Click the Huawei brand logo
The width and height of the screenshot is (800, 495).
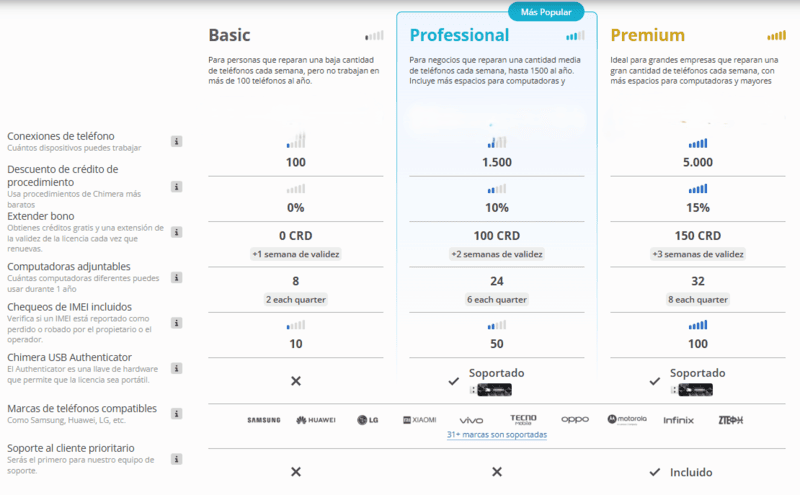tap(315, 420)
